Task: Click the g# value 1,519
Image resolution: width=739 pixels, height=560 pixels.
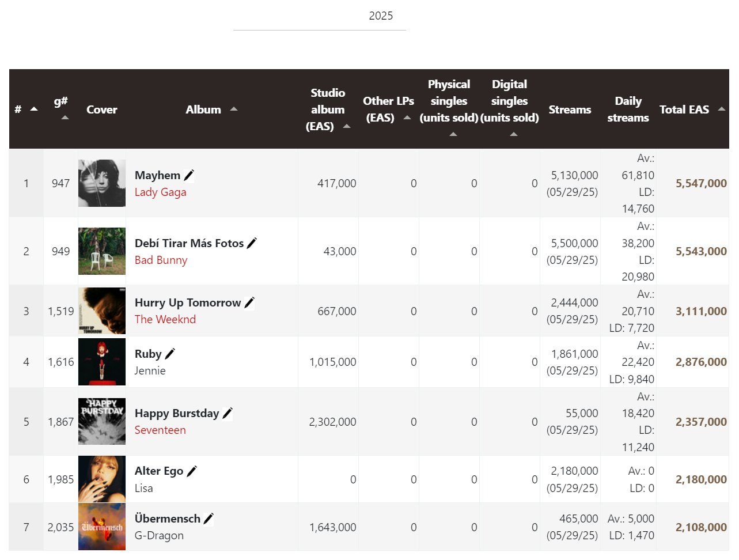Action: (61, 311)
